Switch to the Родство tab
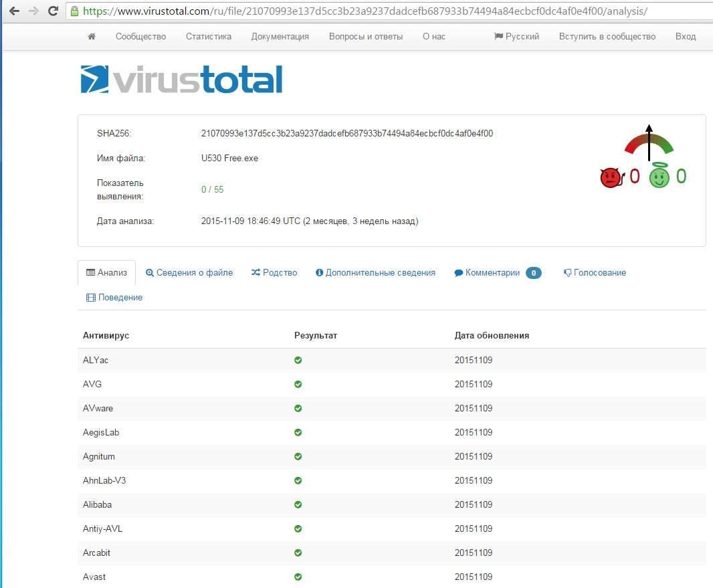This screenshot has height=588, width=713. 274,273
